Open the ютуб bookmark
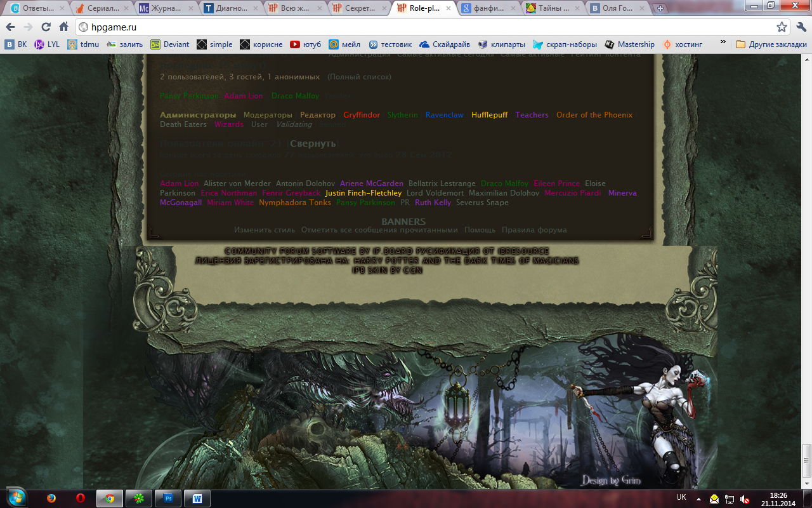The image size is (812, 508). point(306,44)
